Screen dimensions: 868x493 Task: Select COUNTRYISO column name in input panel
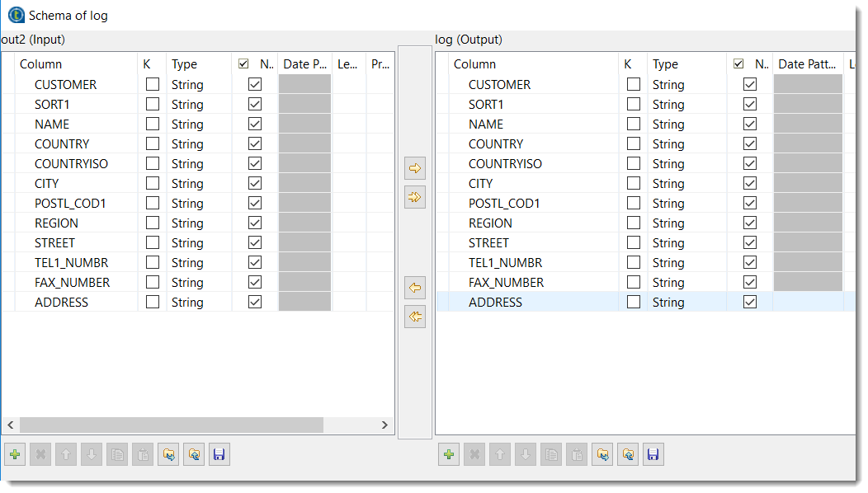coord(72,164)
